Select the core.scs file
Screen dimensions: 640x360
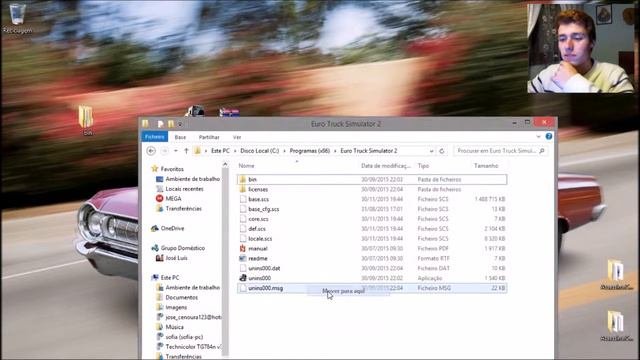[372, 219]
